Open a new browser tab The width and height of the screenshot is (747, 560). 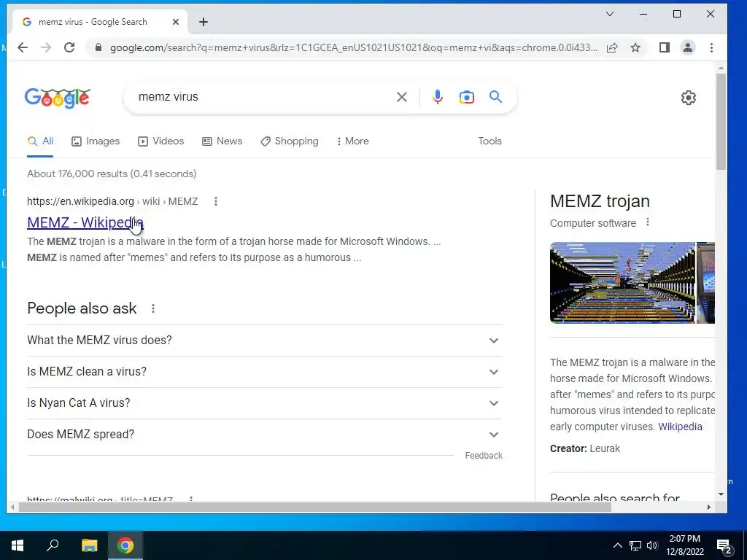204,22
